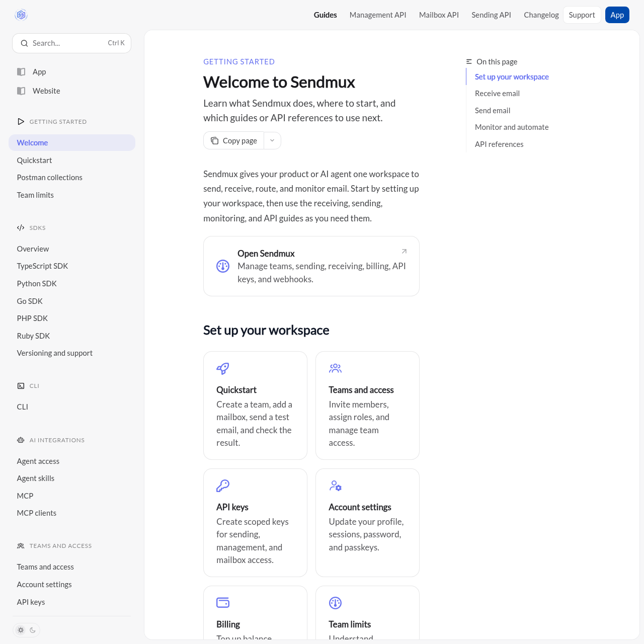Viewport: 644px width, 644px height.
Task: Click the On this page list icon
Action: point(469,62)
